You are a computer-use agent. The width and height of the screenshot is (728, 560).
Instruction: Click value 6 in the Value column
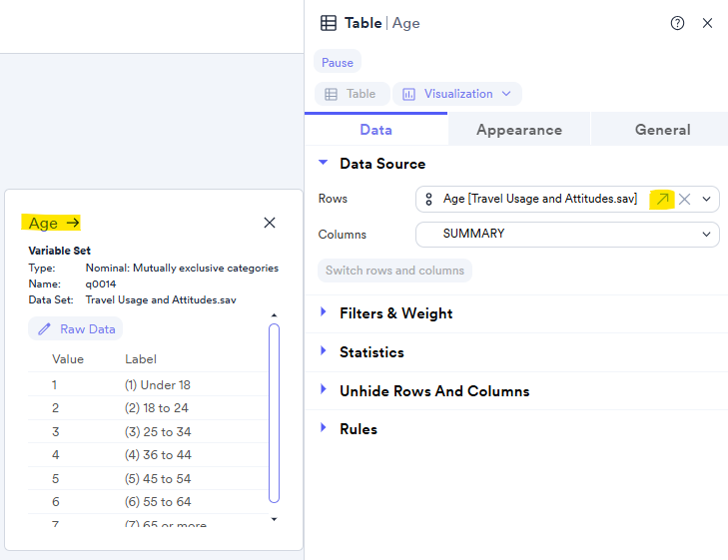pyautogui.click(x=55, y=502)
